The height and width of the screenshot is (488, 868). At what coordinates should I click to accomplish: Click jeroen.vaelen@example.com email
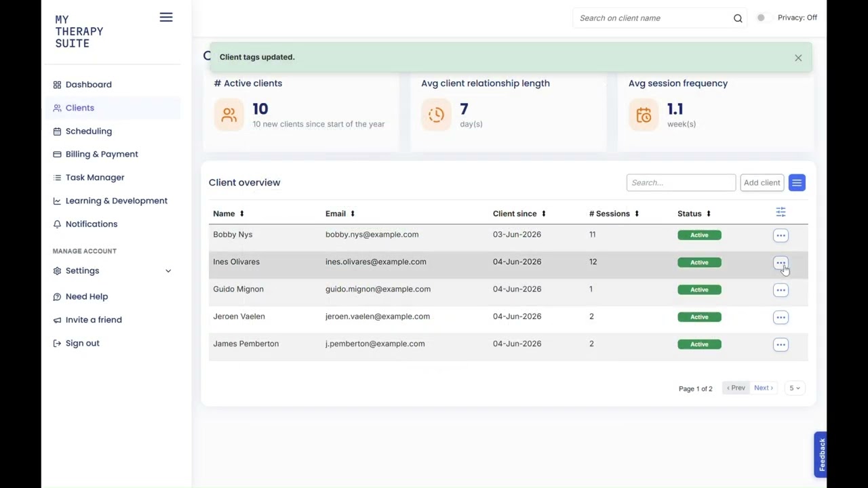[378, 317]
